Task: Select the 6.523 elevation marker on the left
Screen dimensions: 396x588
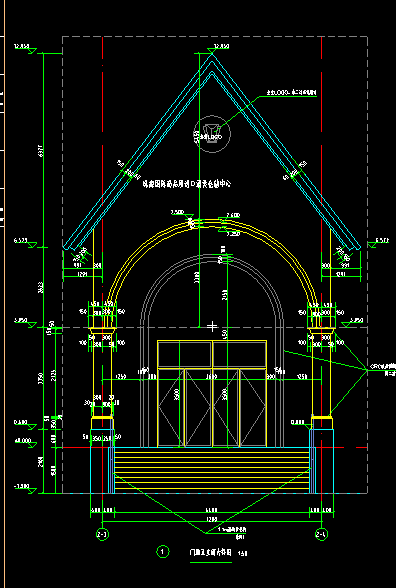Action: [x=25, y=243]
